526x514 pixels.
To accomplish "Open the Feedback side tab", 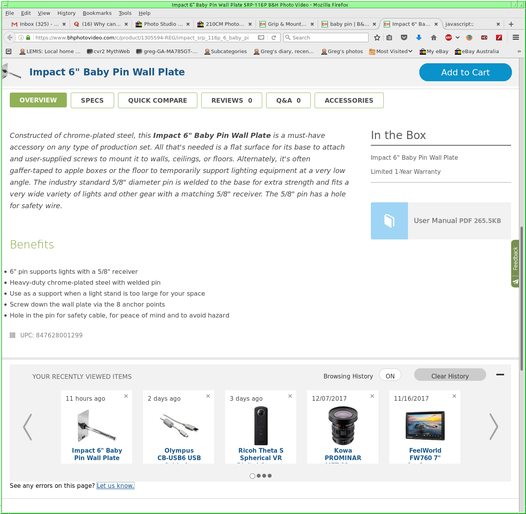I will coord(515,264).
